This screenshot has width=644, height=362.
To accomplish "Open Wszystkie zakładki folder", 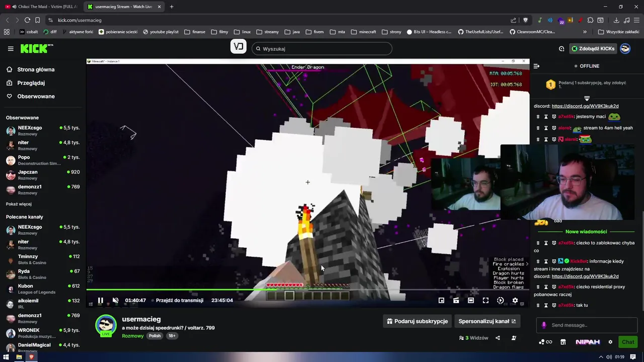I will (618, 32).
